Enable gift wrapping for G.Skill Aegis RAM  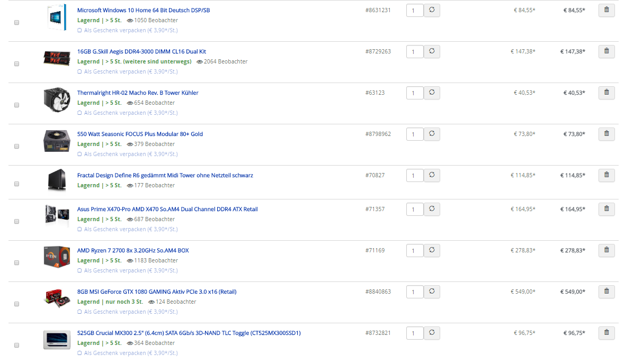click(x=79, y=71)
